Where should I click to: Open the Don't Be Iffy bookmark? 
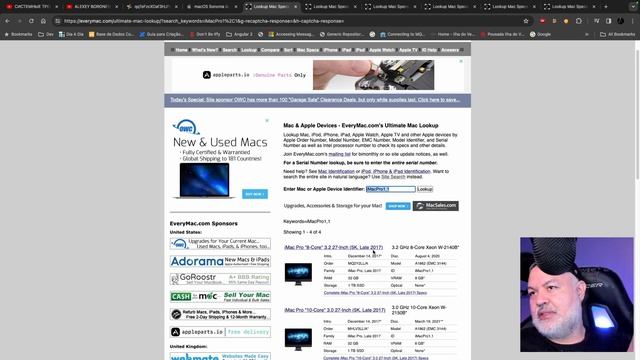[204, 34]
